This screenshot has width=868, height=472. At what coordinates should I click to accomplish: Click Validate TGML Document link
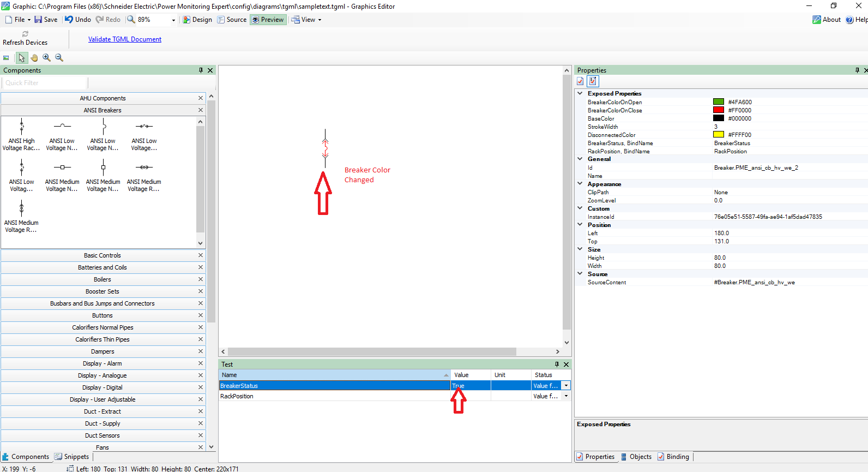125,39
